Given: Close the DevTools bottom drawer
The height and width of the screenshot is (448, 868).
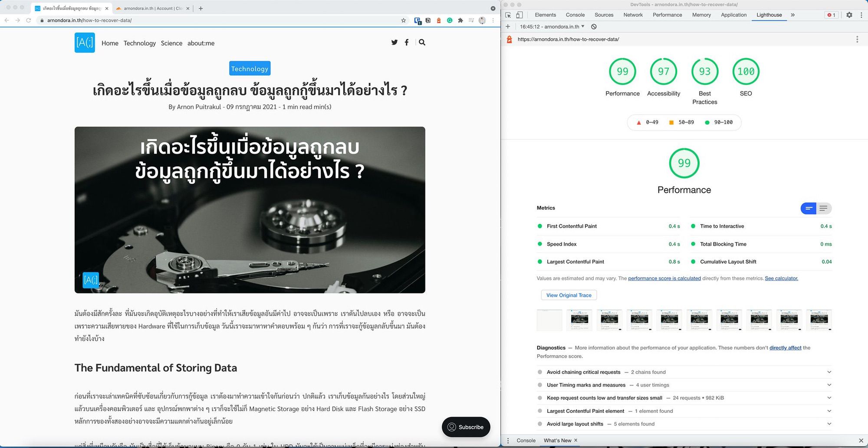Looking at the screenshot, I should [861, 441].
